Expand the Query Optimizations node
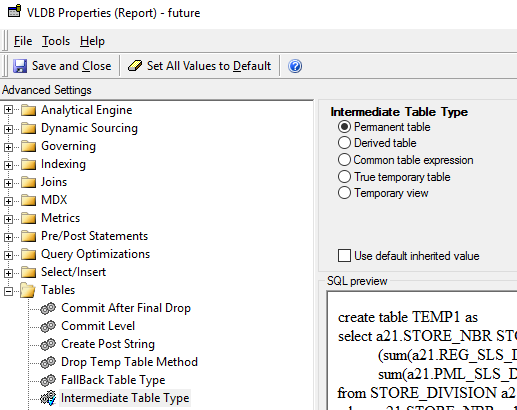517x410 pixels. (x=9, y=255)
